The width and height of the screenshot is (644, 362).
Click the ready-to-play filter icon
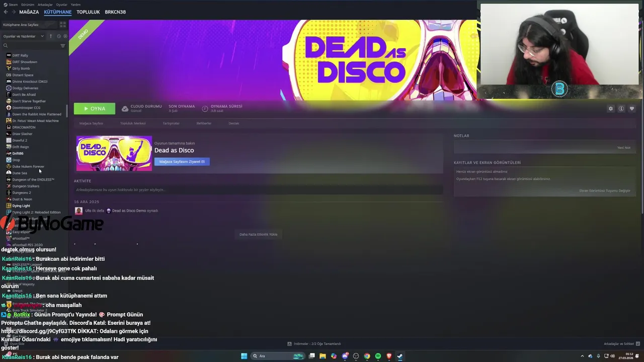(65, 36)
